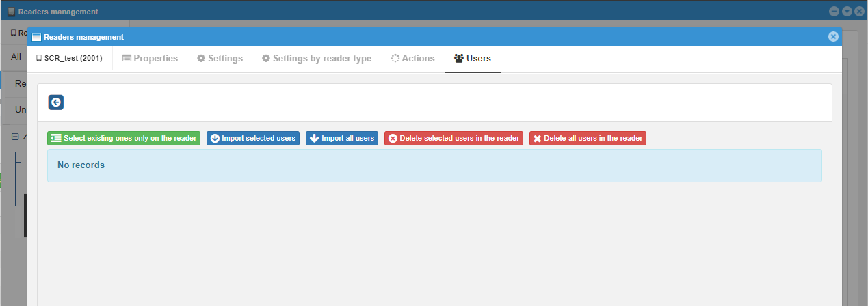Close the front Readers management dialog

click(833, 37)
